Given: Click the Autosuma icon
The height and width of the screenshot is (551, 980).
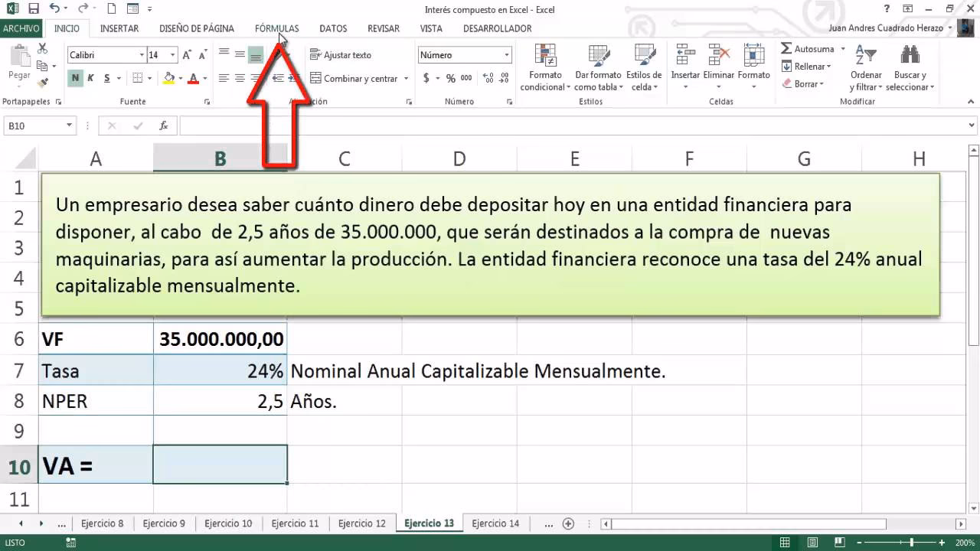Looking at the screenshot, I should tap(786, 47).
